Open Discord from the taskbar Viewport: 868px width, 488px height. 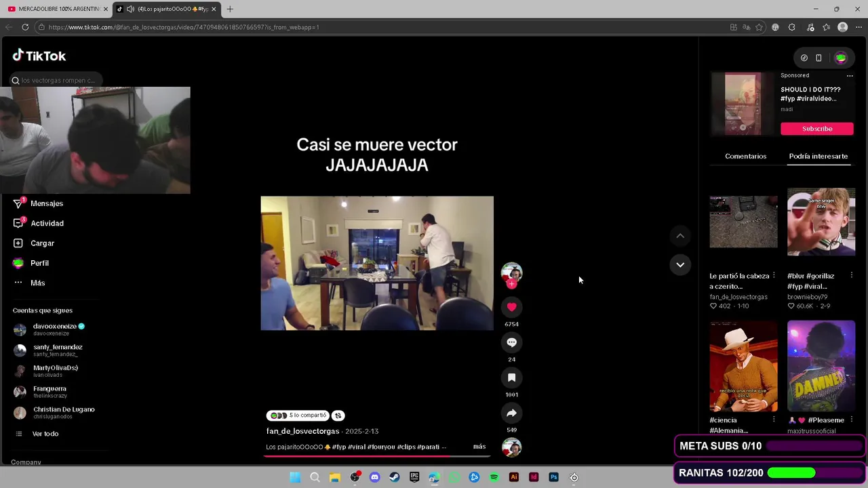click(374, 477)
